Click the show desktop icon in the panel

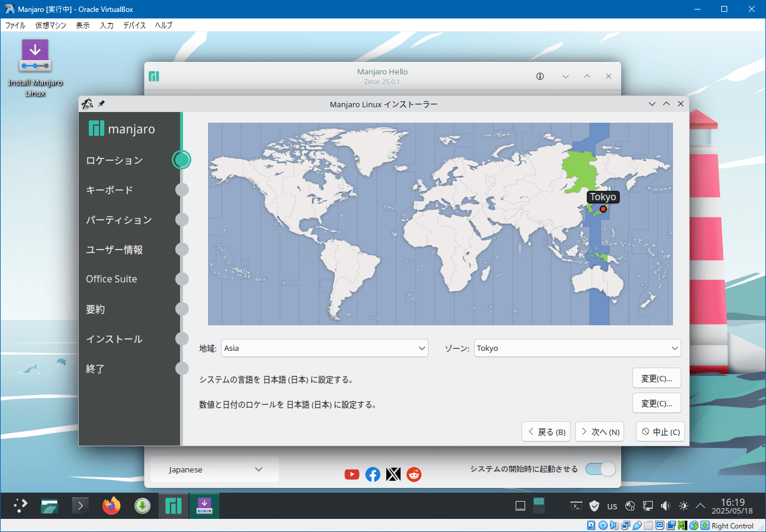click(520, 506)
